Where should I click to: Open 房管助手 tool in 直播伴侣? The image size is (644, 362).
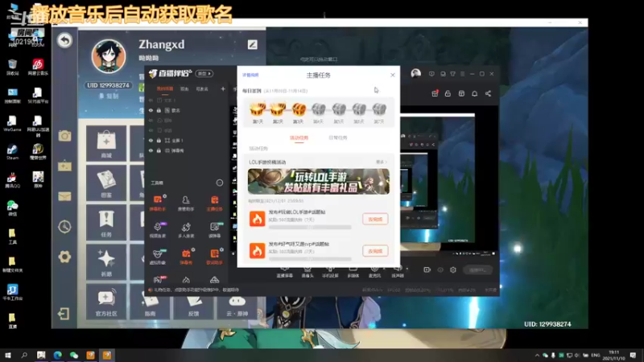(x=186, y=203)
